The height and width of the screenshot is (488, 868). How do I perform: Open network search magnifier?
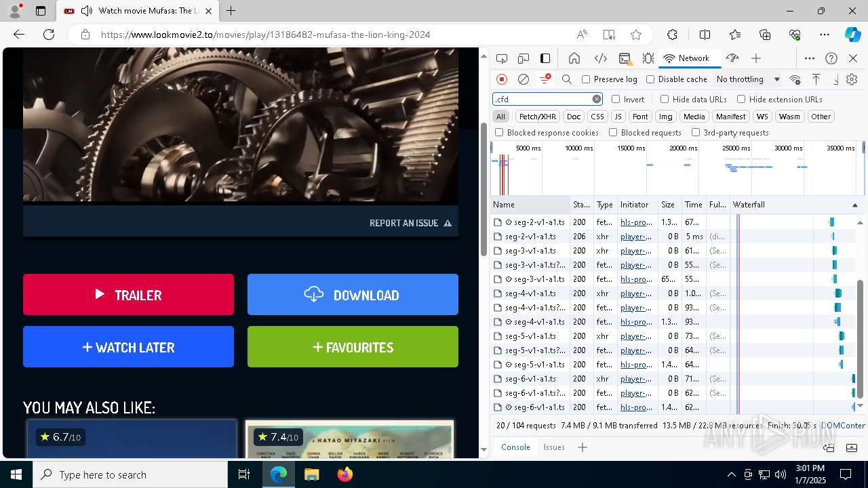[x=567, y=79]
